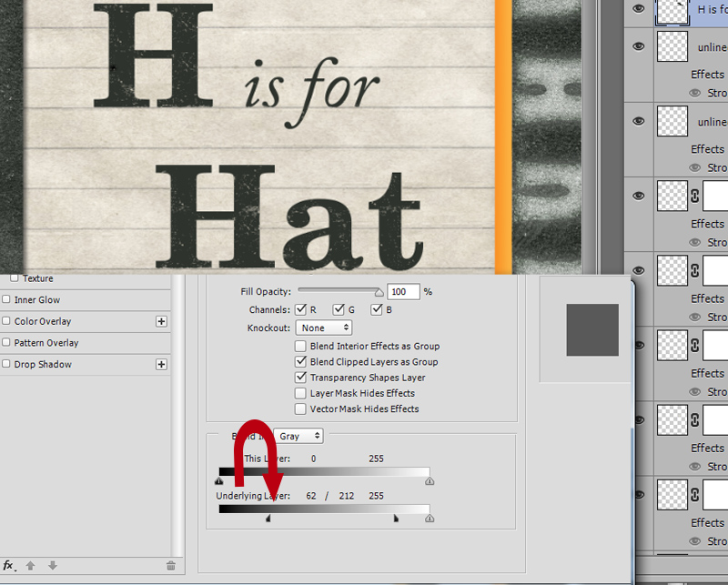
Task: Click the delete effect trash icon
Action: pos(171,566)
